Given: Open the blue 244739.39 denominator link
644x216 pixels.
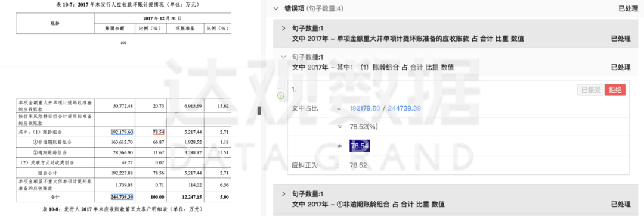Looking at the screenshot, I should [x=404, y=109].
